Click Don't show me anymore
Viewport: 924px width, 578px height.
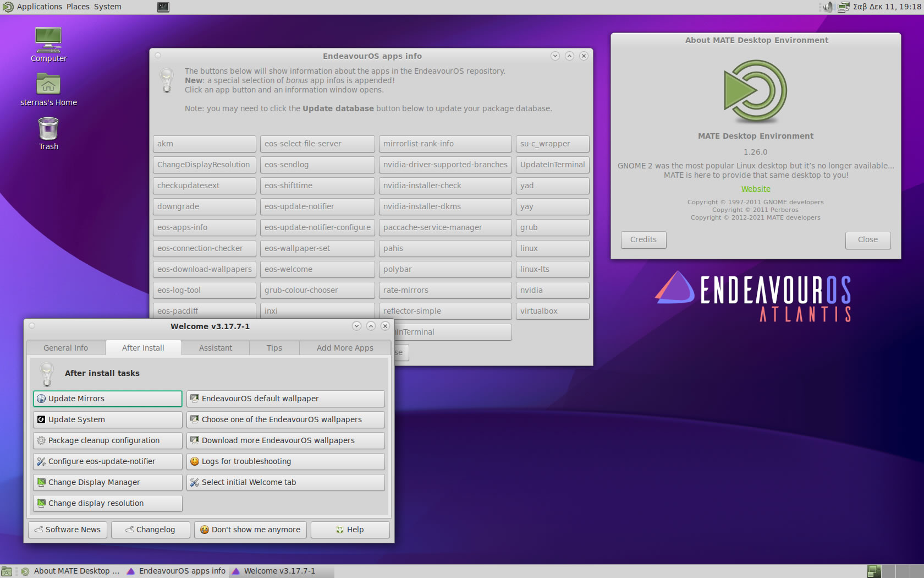point(250,530)
